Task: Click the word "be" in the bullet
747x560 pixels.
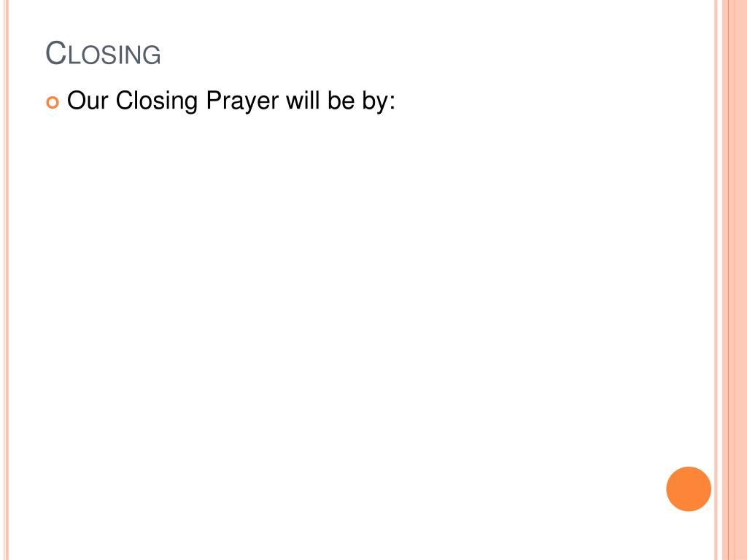Action: click(x=341, y=100)
